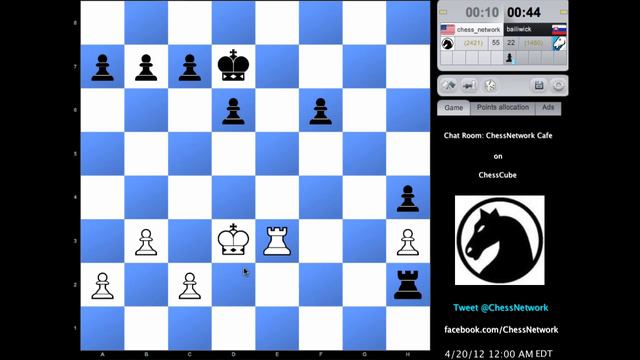Click the empty d2 square
The height and width of the screenshot is (360, 640).
233,284
